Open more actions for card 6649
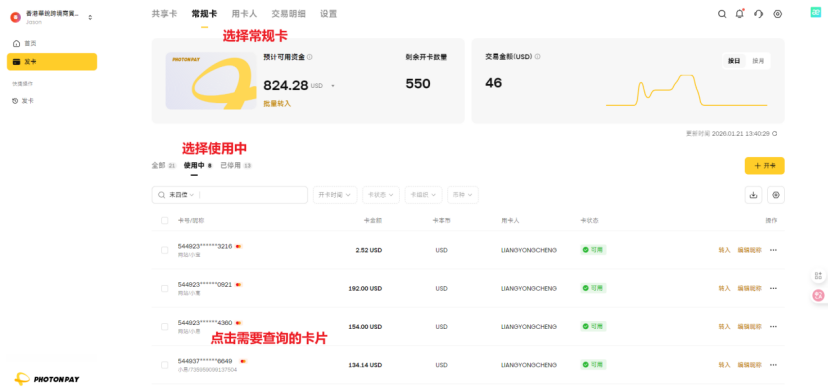828x392 pixels. 774,365
